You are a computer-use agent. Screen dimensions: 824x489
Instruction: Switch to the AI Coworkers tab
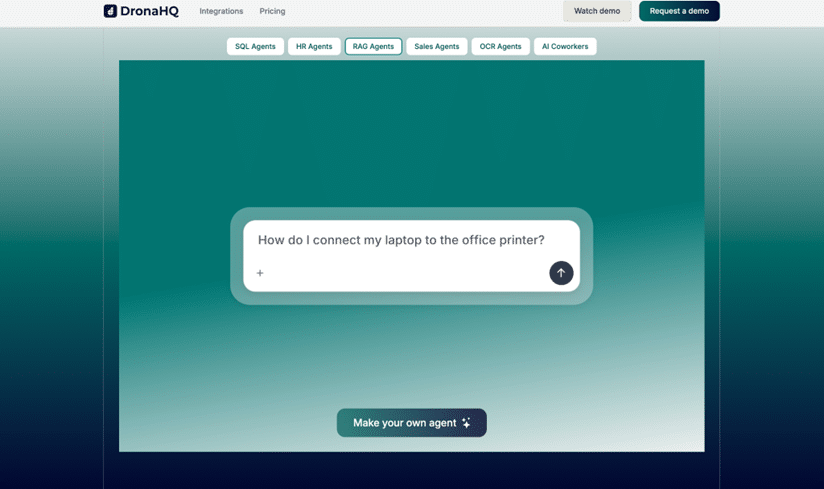pyautogui.click(x=565, y=46)
